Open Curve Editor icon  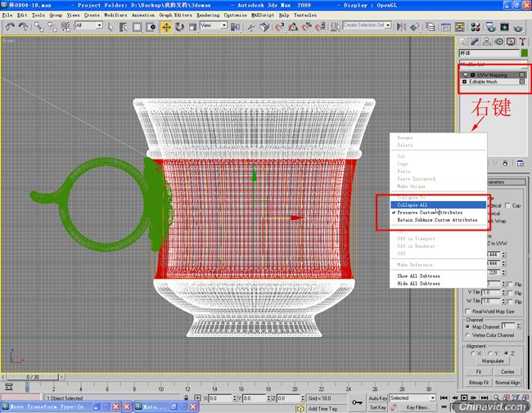coord(445,27)
